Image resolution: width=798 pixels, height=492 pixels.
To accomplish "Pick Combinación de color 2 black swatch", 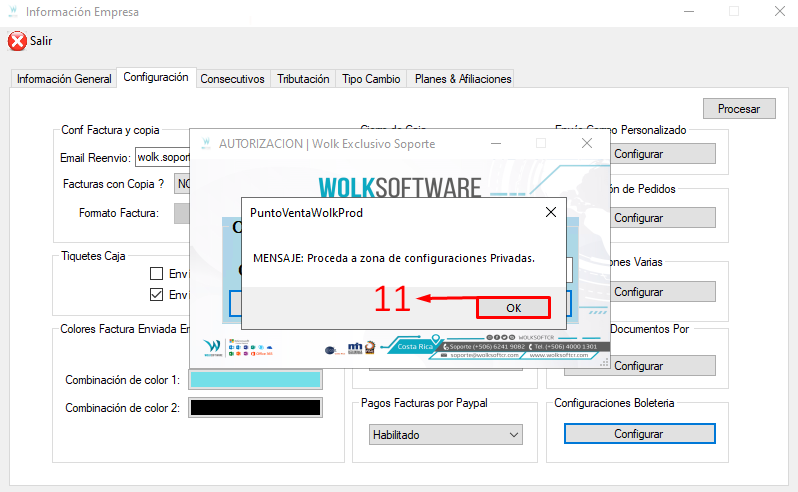I will 255,408.
